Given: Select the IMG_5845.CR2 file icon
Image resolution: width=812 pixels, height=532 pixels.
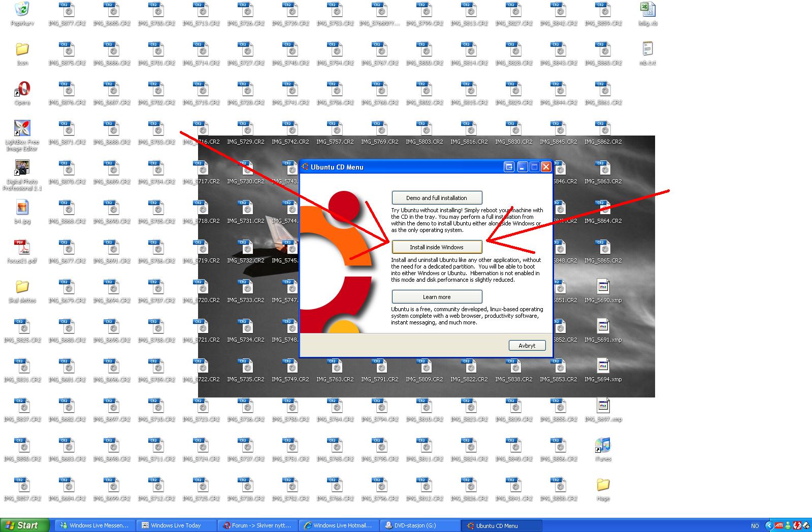Looking at the screenshot, I should (559, 128).
